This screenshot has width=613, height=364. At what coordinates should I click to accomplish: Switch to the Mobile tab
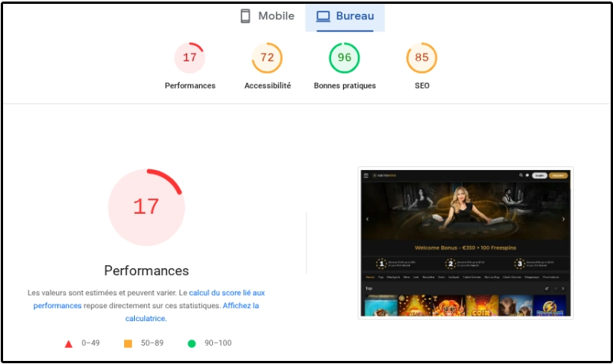267,16
